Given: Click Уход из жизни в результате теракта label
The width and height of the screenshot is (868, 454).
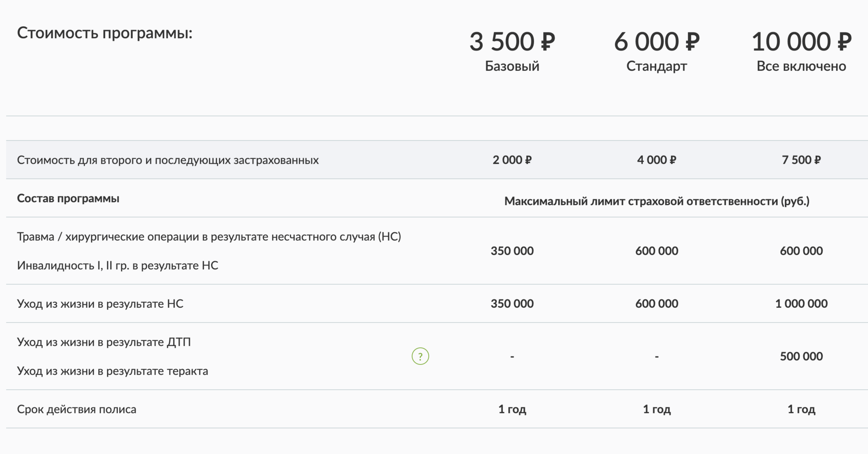Looking at the screenshot, I should tap(113, 371).
